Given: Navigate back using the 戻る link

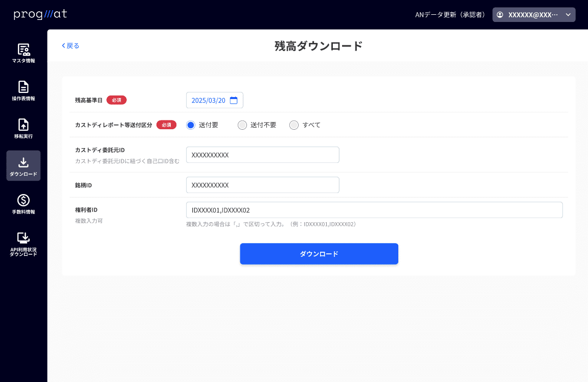Looking at the screenshot, I should pyautogui.click(x=70, y=45).
